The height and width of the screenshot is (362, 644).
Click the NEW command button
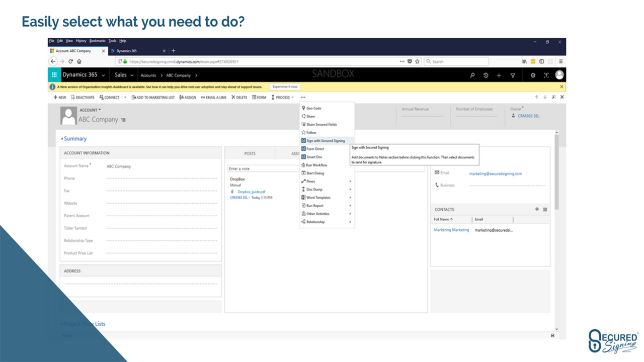[60, 97]
